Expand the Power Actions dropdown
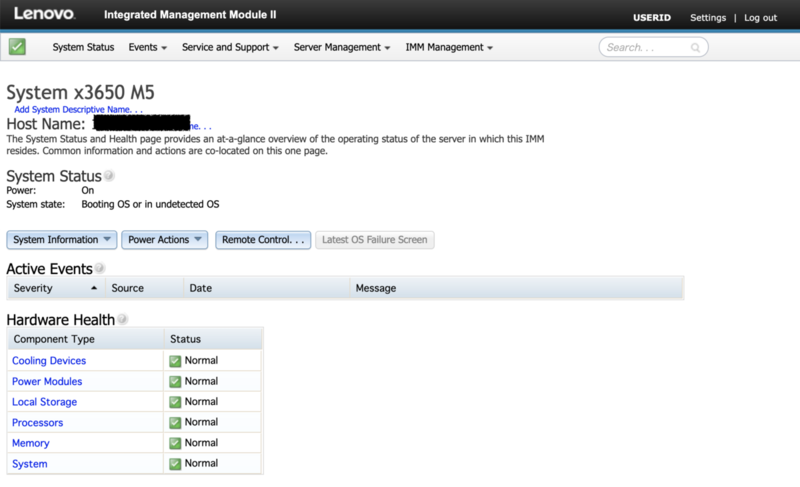 (x=164, y=240)
